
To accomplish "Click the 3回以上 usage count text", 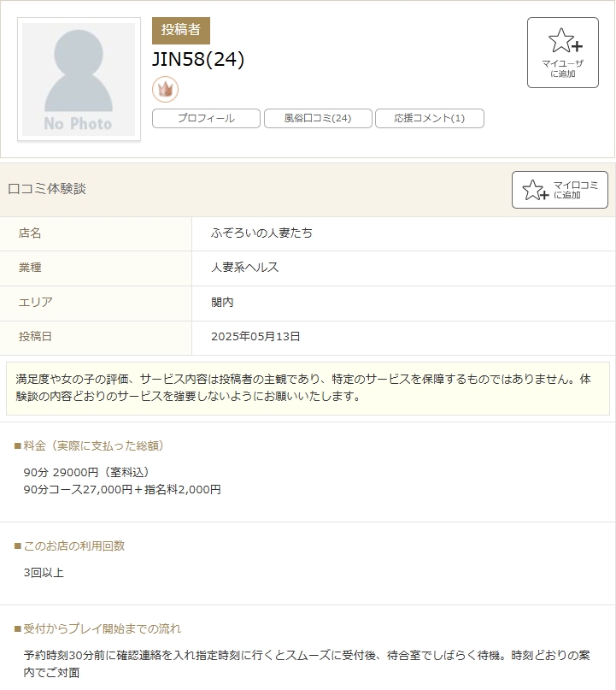I will (x=44, y=572).
